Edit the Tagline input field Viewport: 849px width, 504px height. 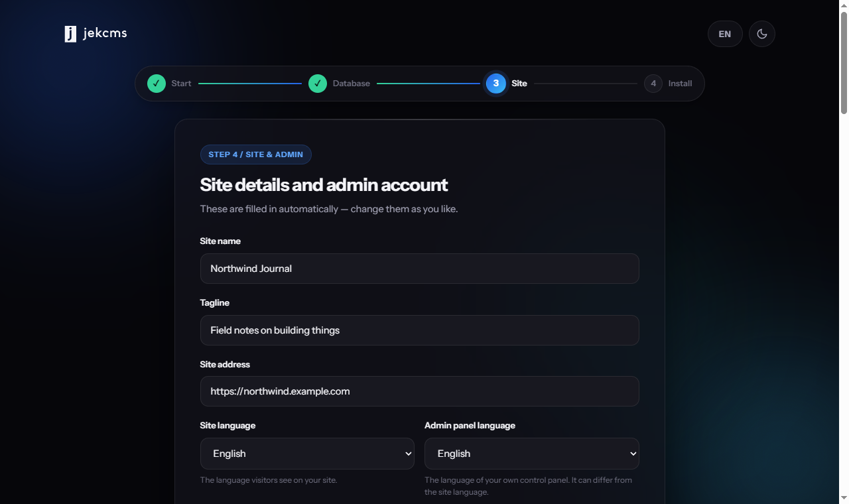coord(420,330)
